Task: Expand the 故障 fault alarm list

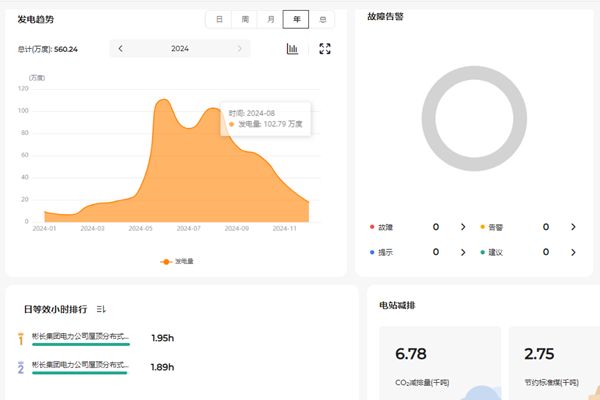Action: (x=463, y=227)
